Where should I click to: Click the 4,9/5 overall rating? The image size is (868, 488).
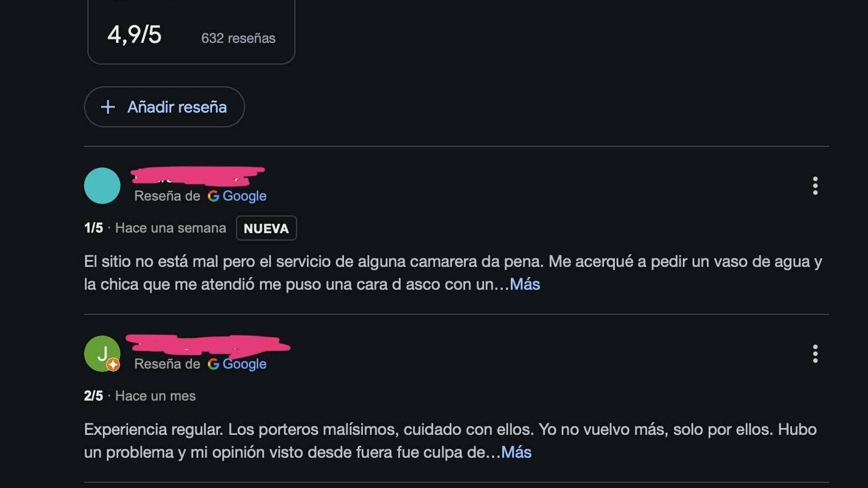[134, 35]
